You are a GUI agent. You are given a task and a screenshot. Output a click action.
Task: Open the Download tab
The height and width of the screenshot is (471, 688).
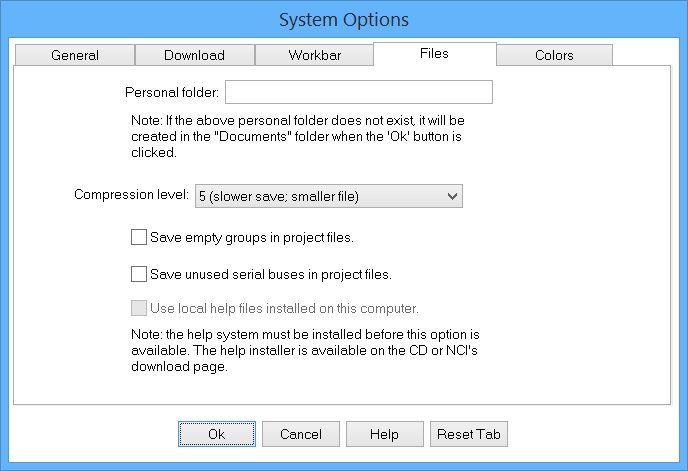(194, 55)
